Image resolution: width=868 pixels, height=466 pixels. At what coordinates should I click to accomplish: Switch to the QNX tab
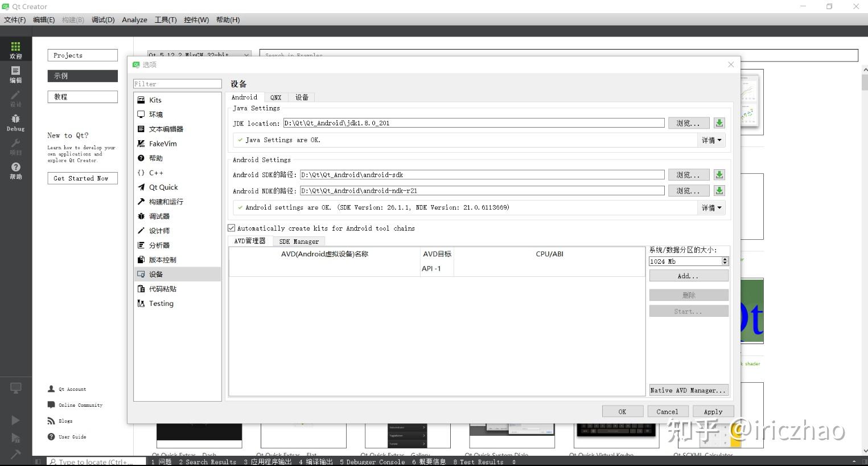pyautogui.click(x=276, y=97)
